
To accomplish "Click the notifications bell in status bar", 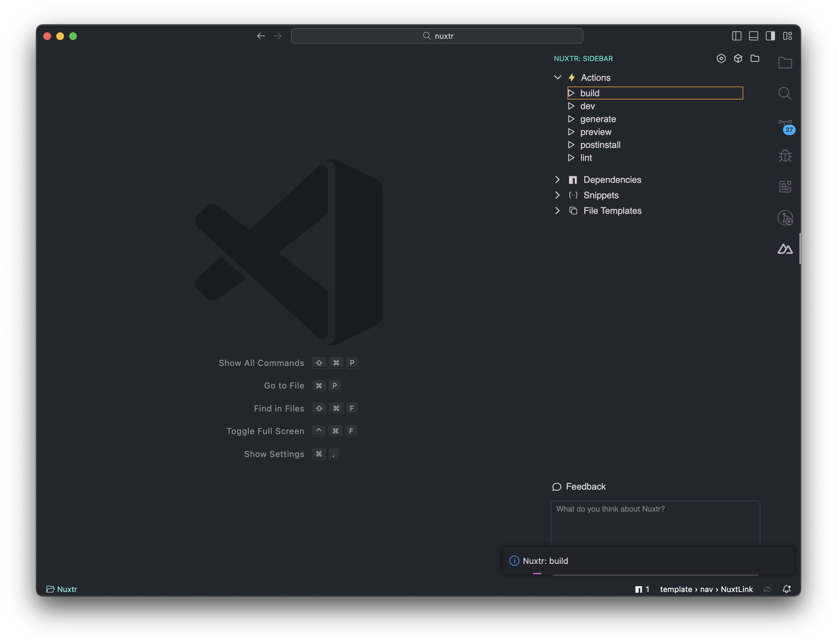I will 786,589.
